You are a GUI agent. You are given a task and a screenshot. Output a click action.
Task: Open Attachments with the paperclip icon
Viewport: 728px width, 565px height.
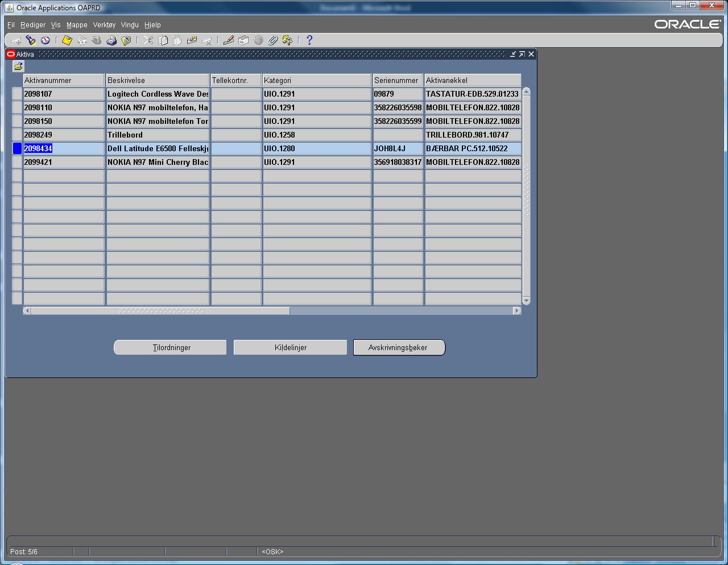click(273, 40)
